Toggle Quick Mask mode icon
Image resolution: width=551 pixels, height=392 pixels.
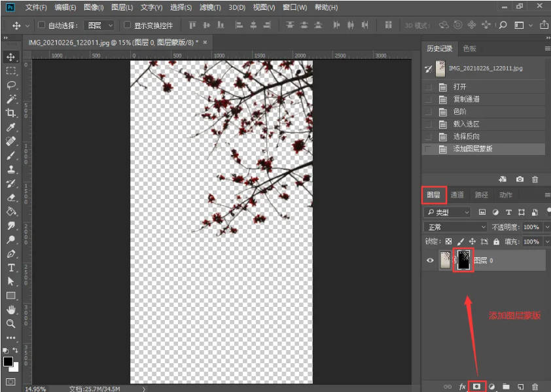coord(11,382)
